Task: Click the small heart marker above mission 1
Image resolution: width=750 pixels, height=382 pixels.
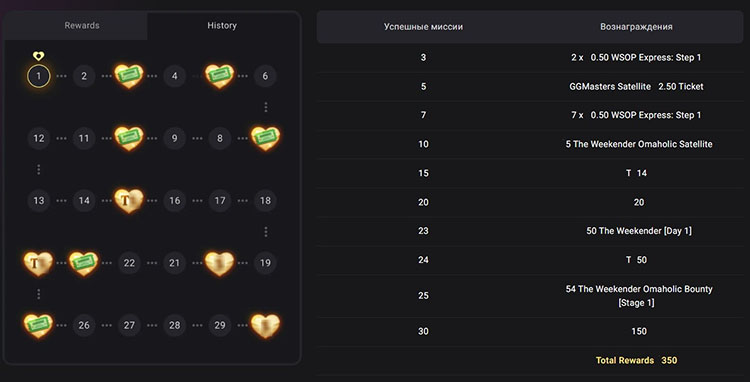Action: click(x=39, y=56)
